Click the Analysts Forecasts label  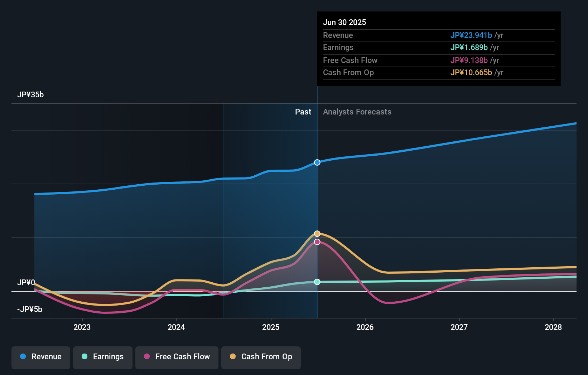(x=357, y=112)
